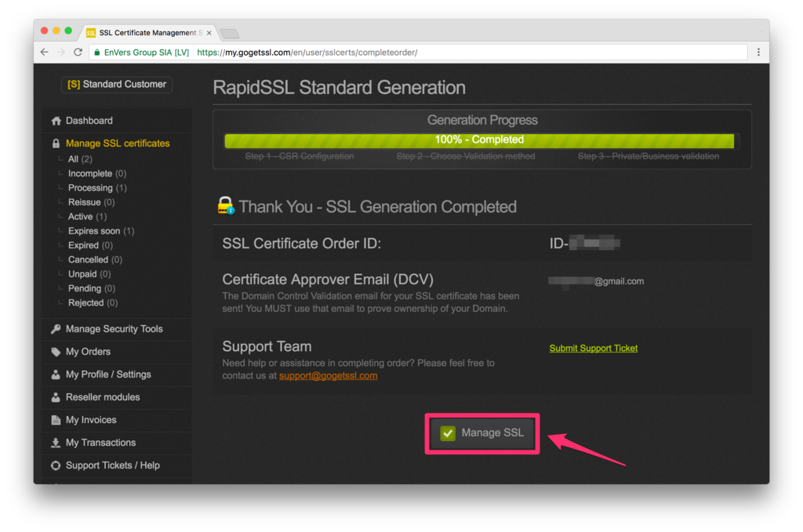Click the green checkmark on Manage SSL button
Image resolution: width=803 pixels, height=532 pixels.
coord(448,433)
